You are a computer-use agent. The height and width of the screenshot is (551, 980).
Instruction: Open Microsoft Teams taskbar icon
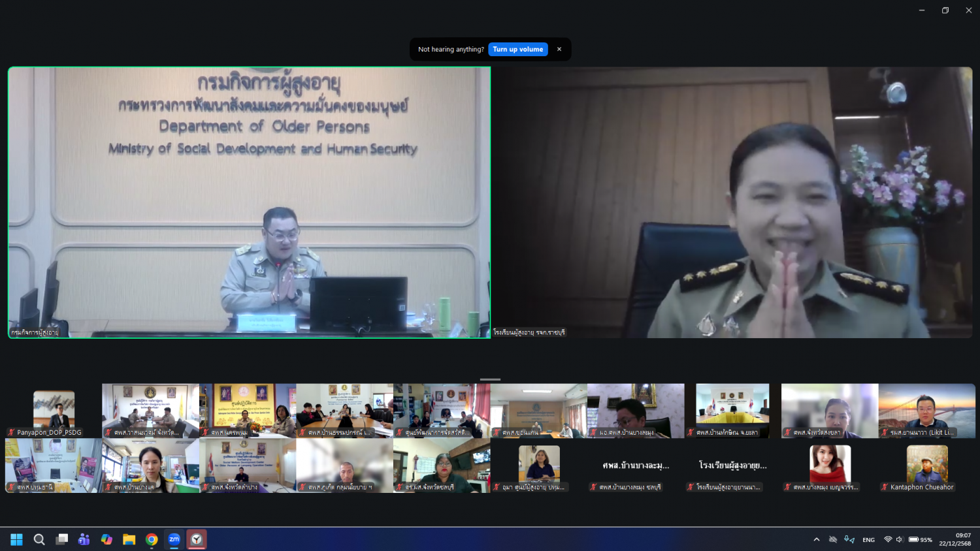pos(84,539)
